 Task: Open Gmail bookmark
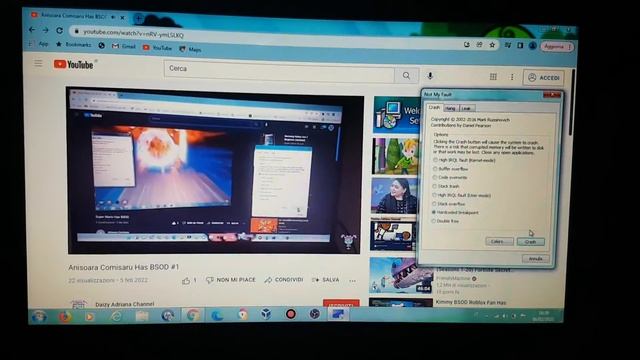point(124,46)
